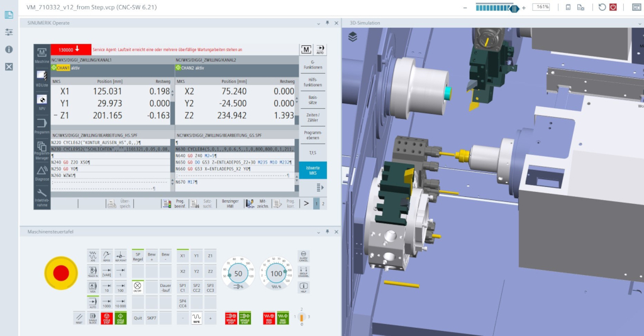Expand the vertical softkey extension arrow

click(x=320, y=188)
